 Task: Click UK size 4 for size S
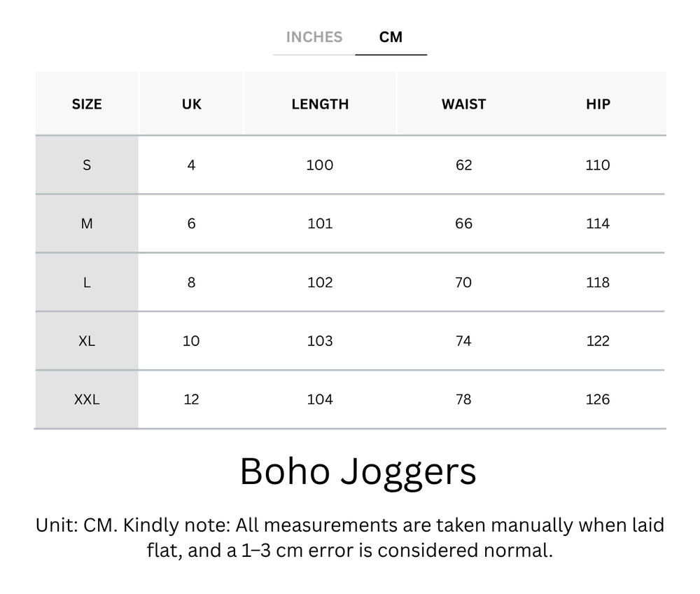(x=191, y=165)
